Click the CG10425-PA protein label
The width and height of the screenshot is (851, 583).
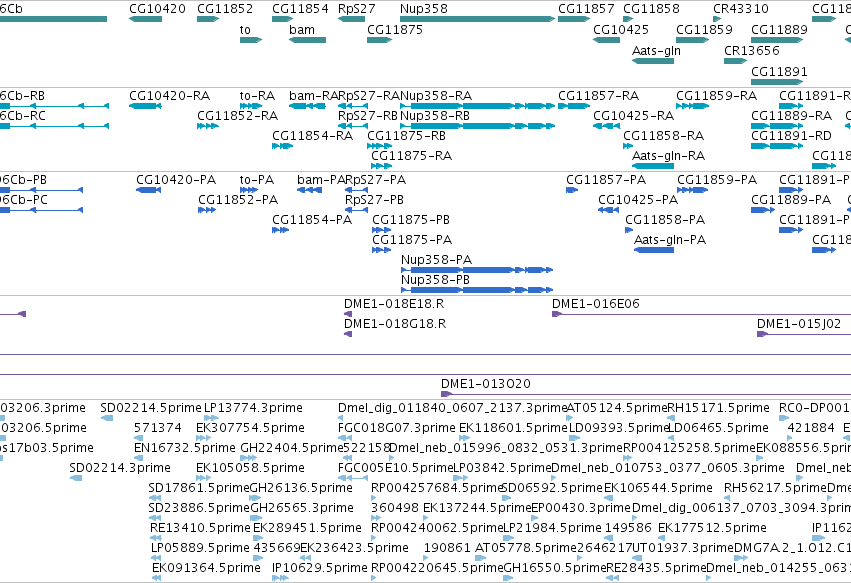pos(638,200)
